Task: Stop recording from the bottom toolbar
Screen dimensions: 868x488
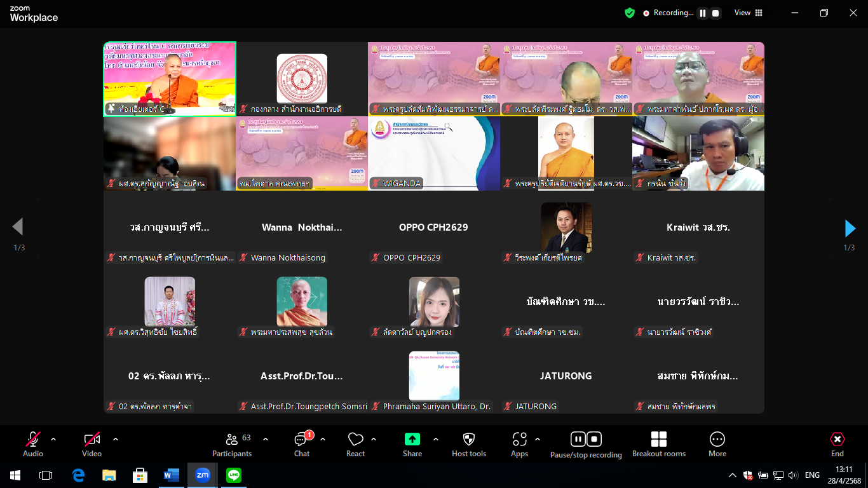Action: click(x=594, y=439)
